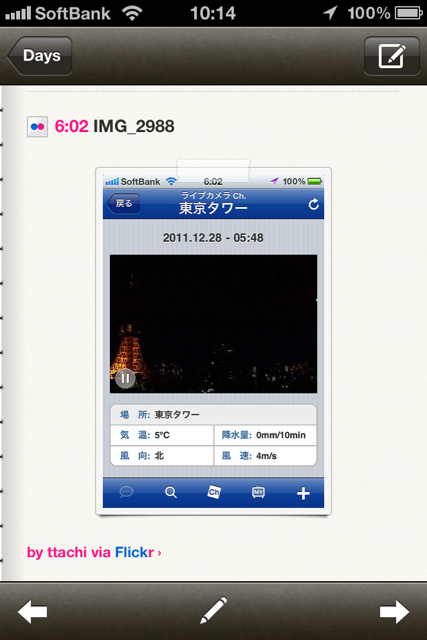427x640 pixels.
Task: Open the 'by ttachi via Flickr' link
Action: 94,552
